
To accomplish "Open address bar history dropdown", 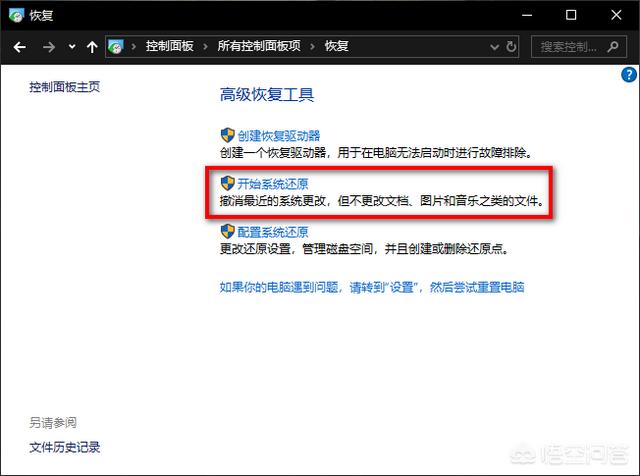I will coord(494,47).
